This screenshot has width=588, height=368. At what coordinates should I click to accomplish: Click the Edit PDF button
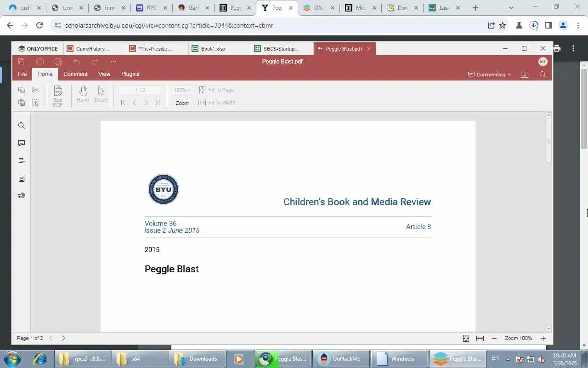click(x=58, y=96)
